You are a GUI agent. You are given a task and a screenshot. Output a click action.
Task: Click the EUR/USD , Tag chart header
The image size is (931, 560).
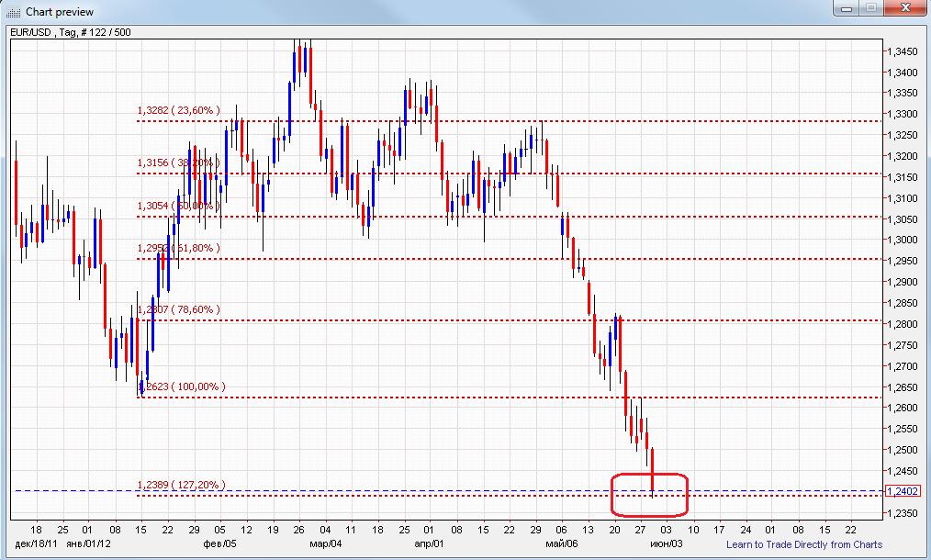pyautogui.click(x=69, y=31)
